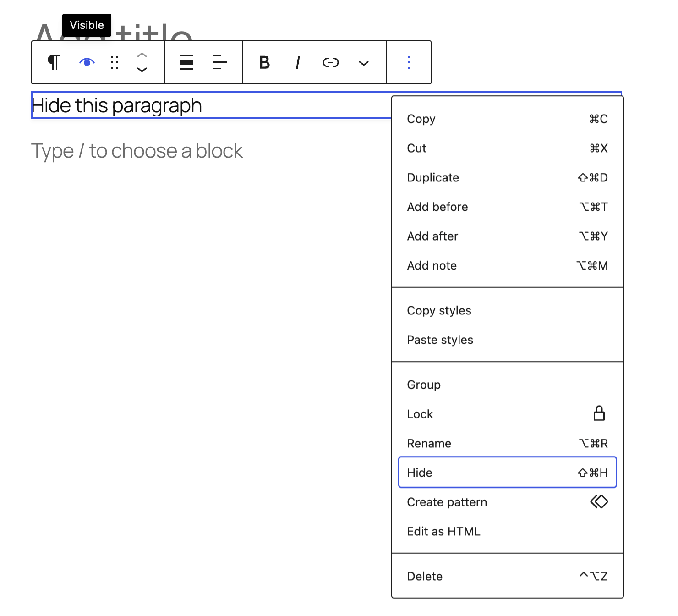Select Lock with the padlock icon
The height and width of the screenshot is (616, 678).
508,414
